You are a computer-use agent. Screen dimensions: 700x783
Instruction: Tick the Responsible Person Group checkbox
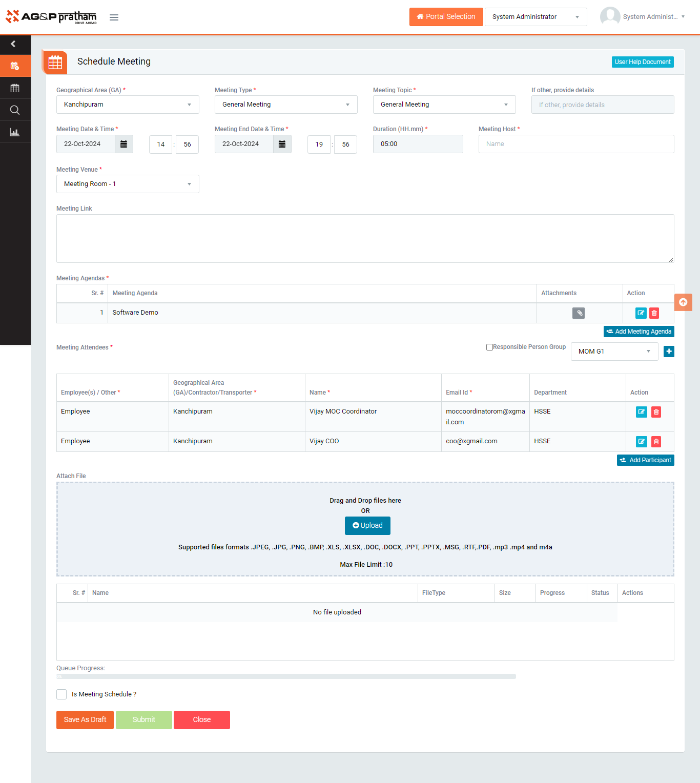click(489, 347)
